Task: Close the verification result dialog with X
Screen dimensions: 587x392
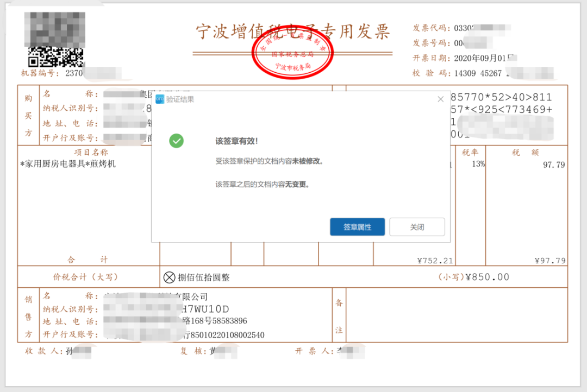Action: pos(441,99)
